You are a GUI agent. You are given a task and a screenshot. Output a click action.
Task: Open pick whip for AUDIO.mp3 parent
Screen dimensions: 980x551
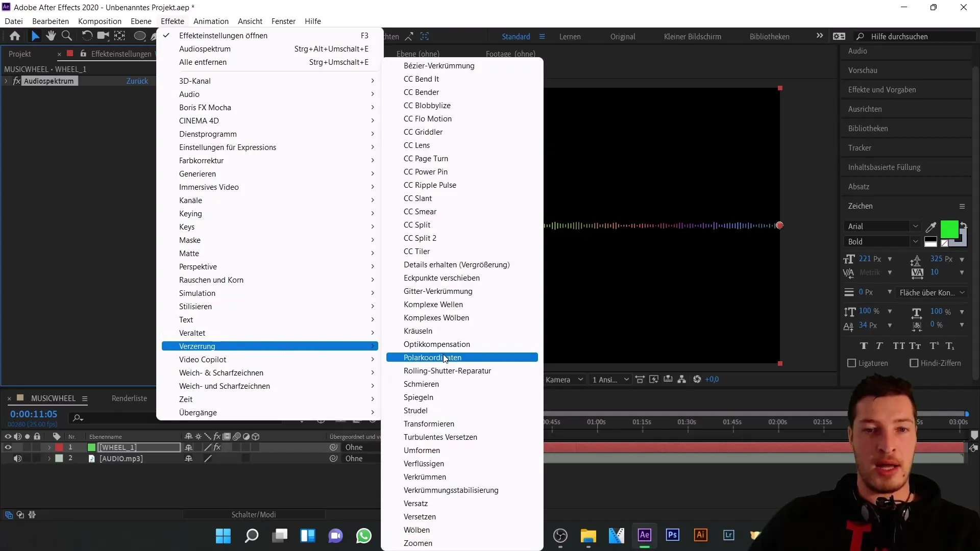[x=333, y=459]
